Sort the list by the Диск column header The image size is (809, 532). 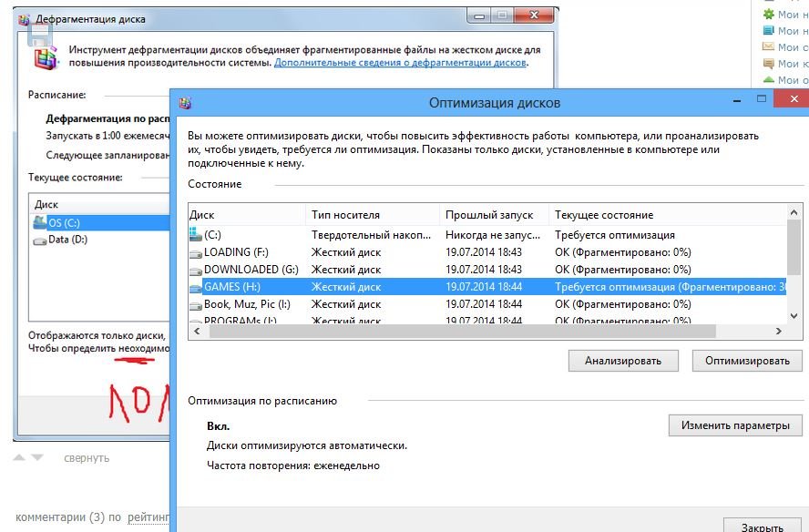[246, 215]
